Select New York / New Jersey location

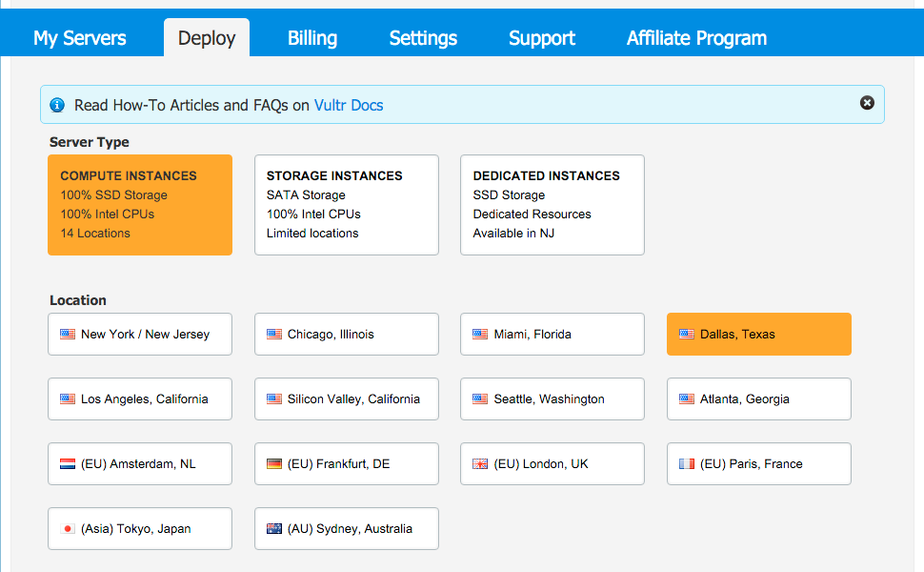coord(139,335)
